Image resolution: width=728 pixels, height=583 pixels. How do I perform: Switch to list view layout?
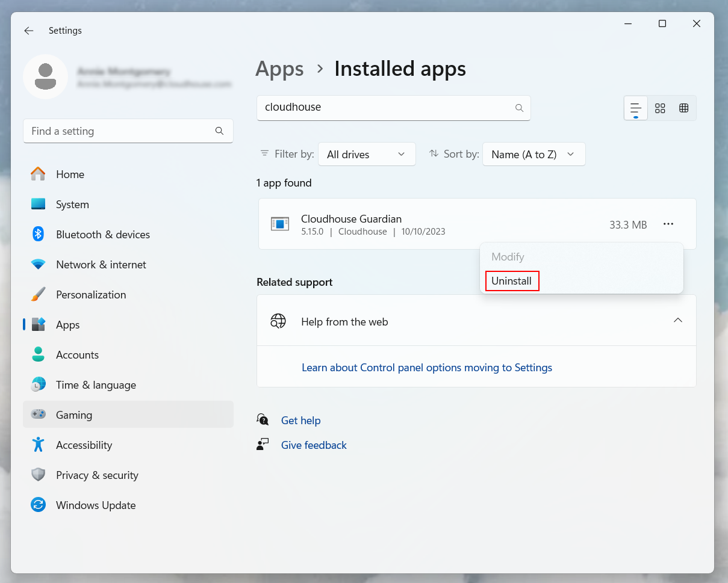click(636, 108)
